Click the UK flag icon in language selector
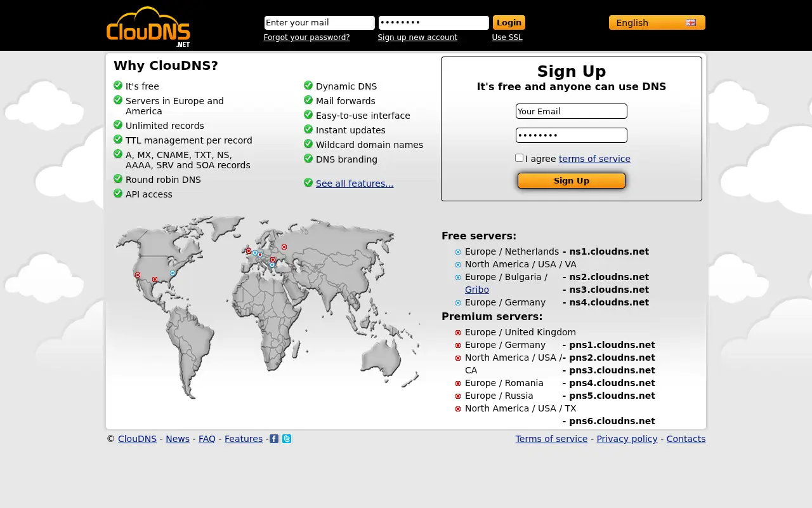This screenshot has width=812, height=508. [691, 23]
